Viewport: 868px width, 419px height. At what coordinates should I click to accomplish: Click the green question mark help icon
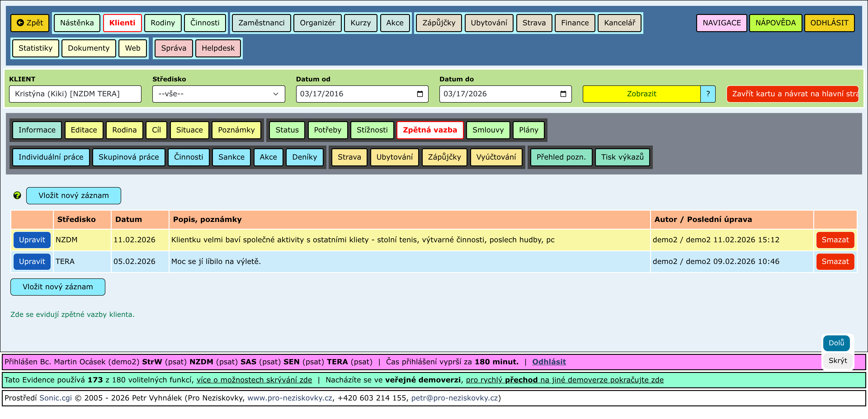[x=17, y=195]
